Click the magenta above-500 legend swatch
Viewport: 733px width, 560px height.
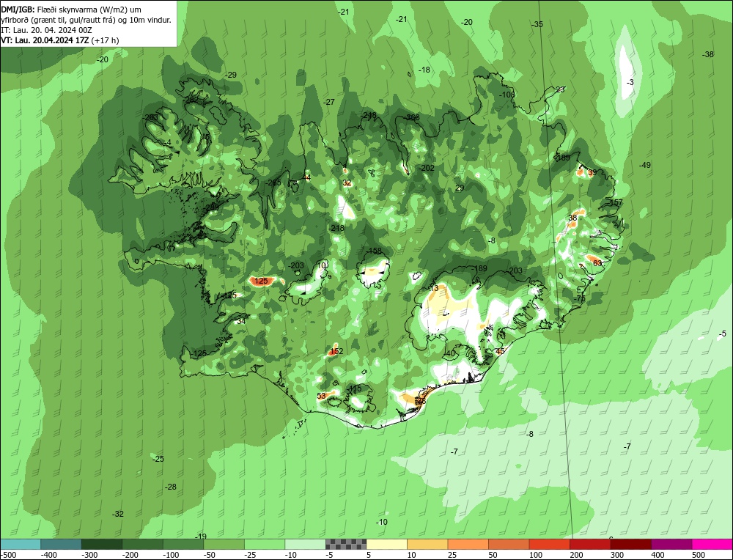(712, 545)
